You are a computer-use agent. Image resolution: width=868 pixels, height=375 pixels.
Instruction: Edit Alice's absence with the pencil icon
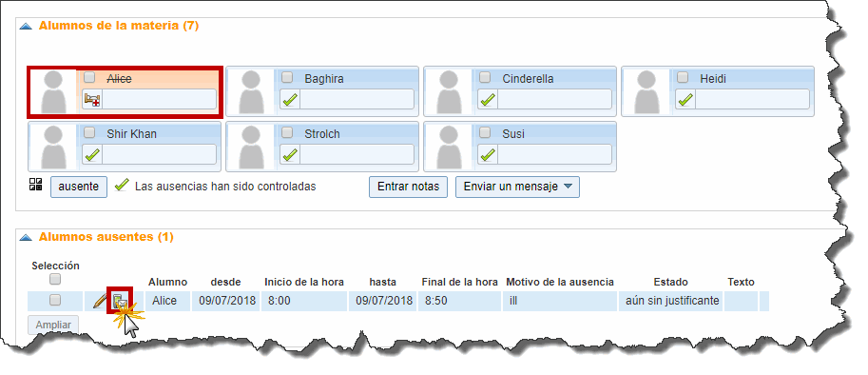[x=99, y=302]
